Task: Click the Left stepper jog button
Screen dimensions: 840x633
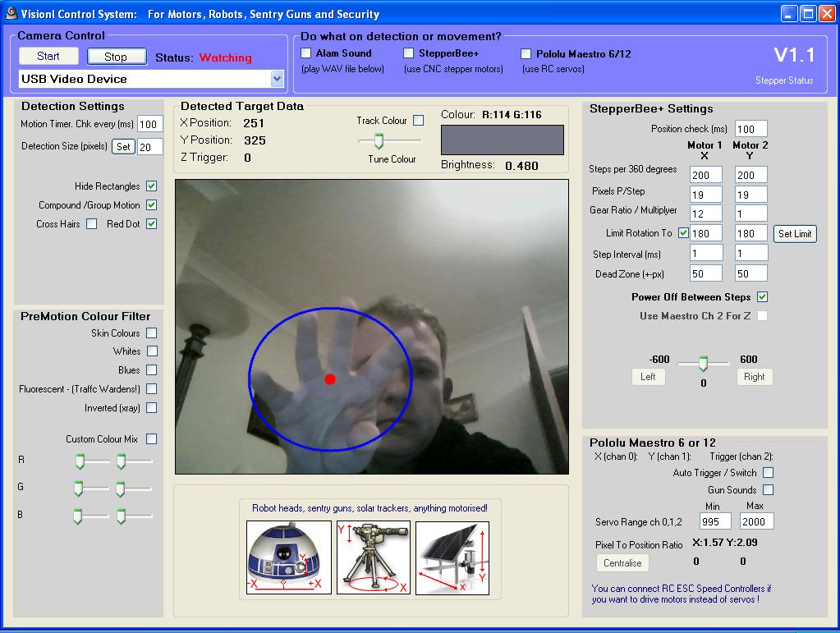Action: pyautogui.click(x=649, y=377)
